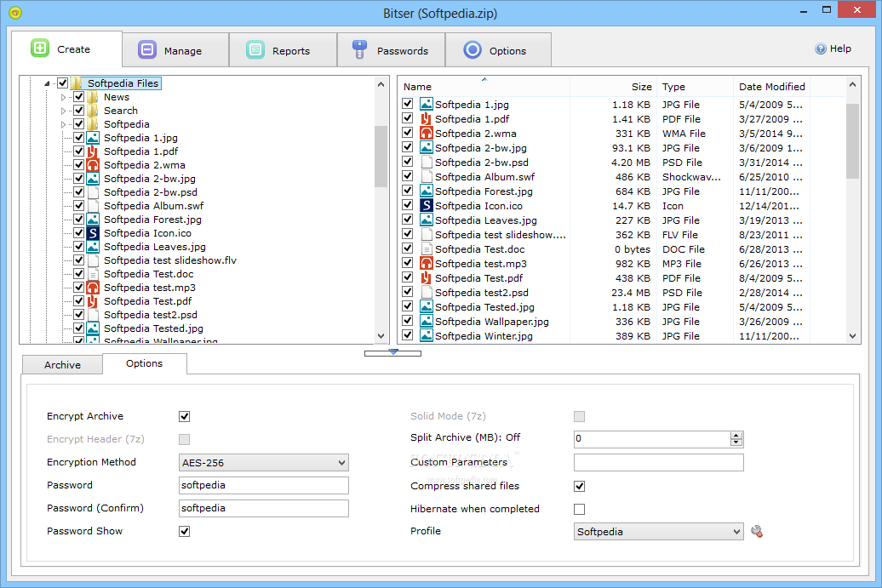Click the News folder icon in tree

[x=93, y=97]
